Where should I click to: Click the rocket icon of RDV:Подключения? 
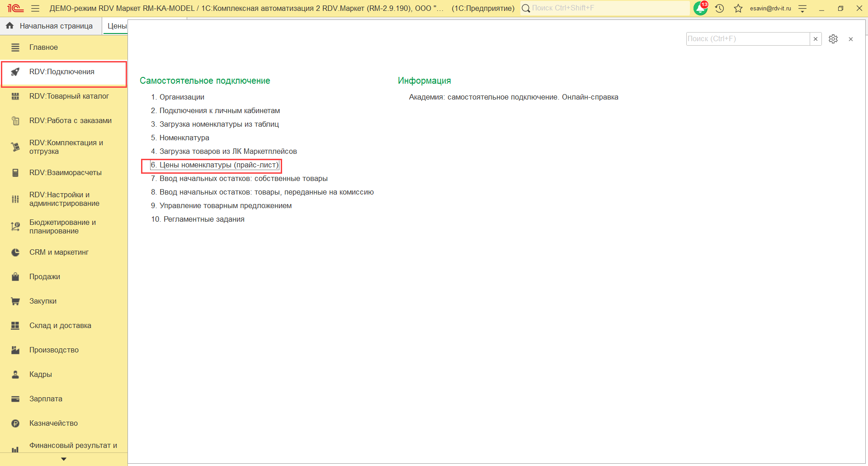(15, 71)
